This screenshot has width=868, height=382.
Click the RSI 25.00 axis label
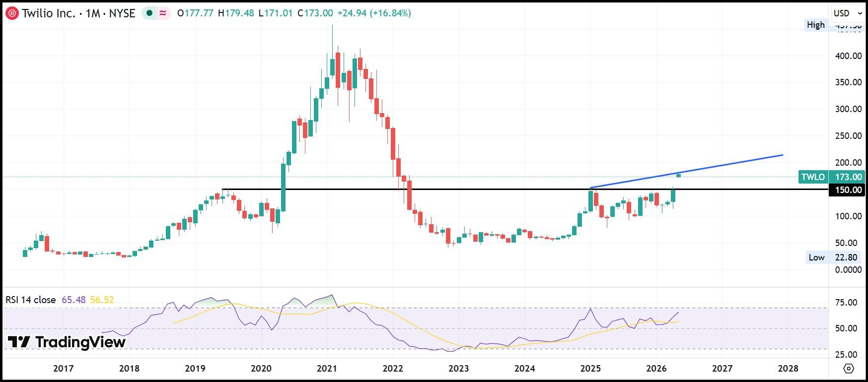coord(846,355)
